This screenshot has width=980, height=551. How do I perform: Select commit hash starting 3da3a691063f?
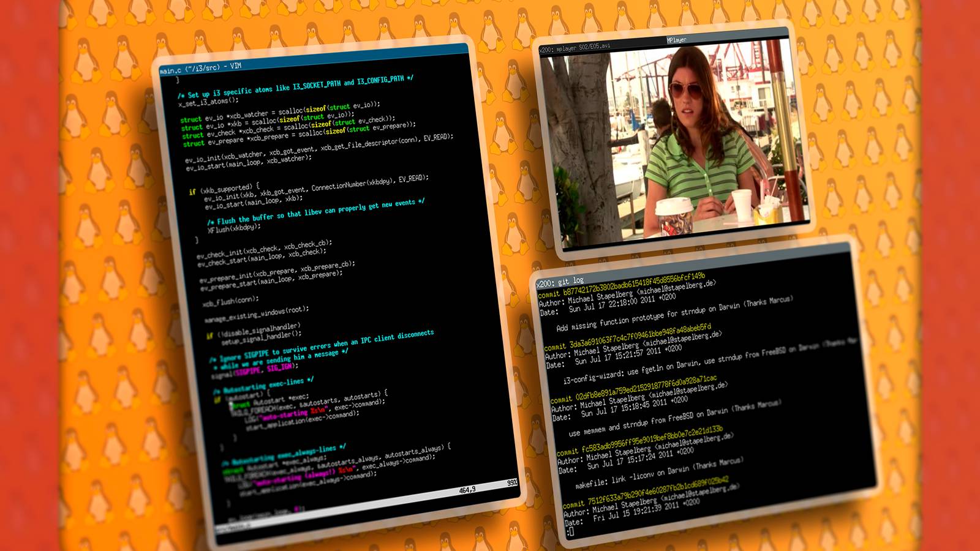pyautogui.click(x=641, y=336)
